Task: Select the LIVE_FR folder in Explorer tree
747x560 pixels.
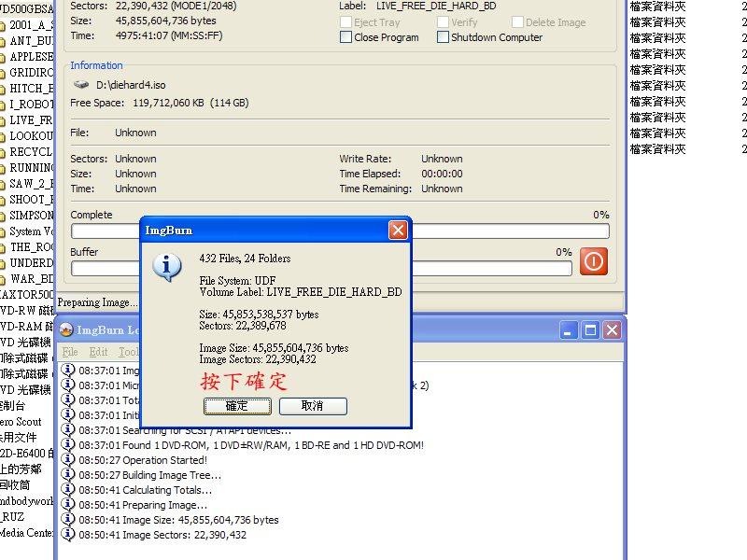Action: [x=32, y=120]
